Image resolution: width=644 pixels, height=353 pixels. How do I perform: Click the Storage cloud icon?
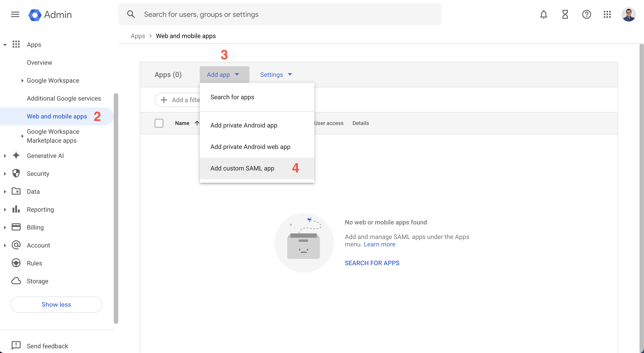tap(16, 281)
